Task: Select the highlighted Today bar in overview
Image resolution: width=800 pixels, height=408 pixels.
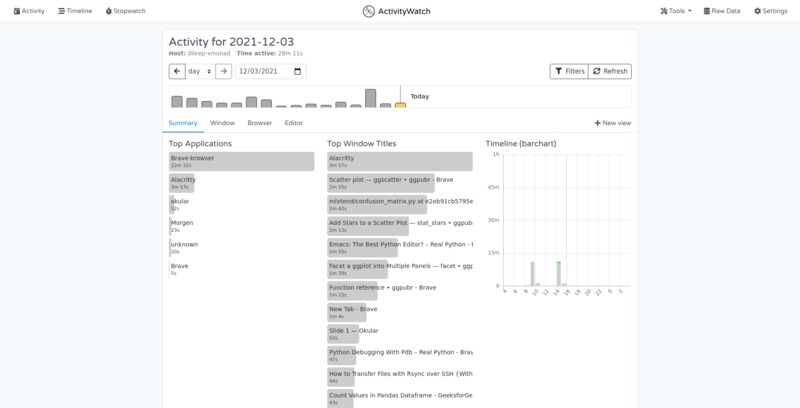Action: pos(401,105)
